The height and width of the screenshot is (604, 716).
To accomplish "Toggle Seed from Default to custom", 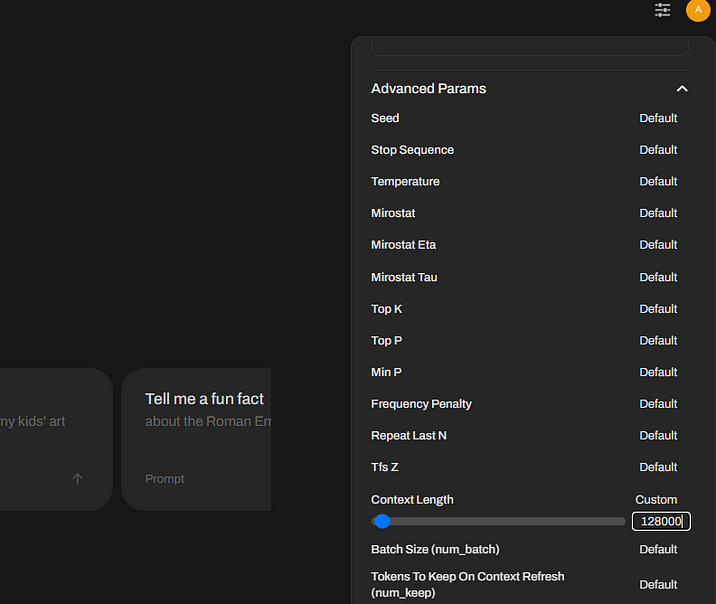I will [x=658, y=118].
